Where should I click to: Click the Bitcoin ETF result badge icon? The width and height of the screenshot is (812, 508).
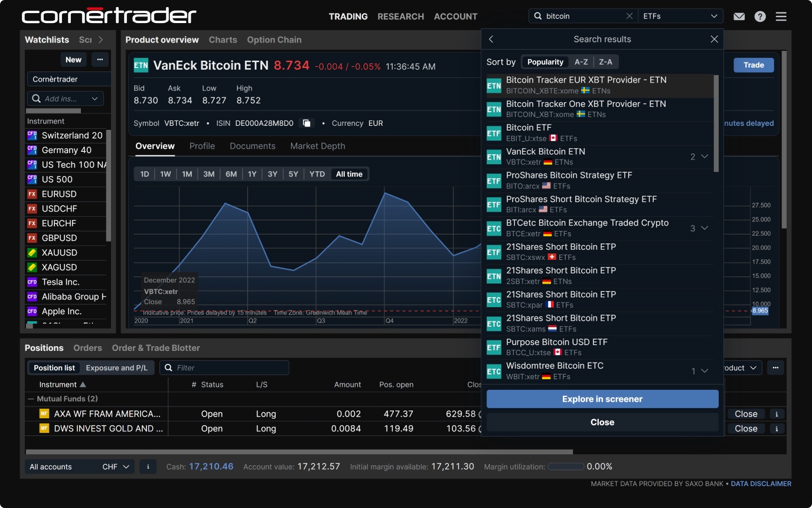[x=494, y=133]
